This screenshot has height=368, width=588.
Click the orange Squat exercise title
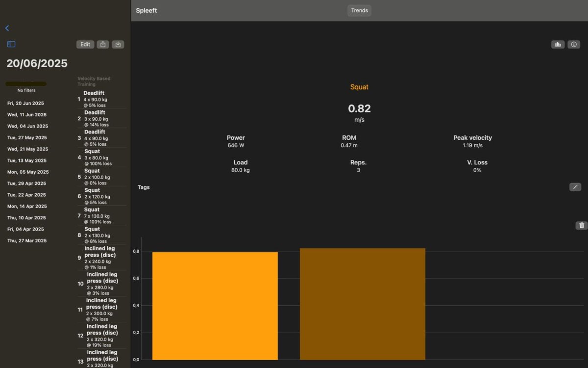tap(359, 87)
